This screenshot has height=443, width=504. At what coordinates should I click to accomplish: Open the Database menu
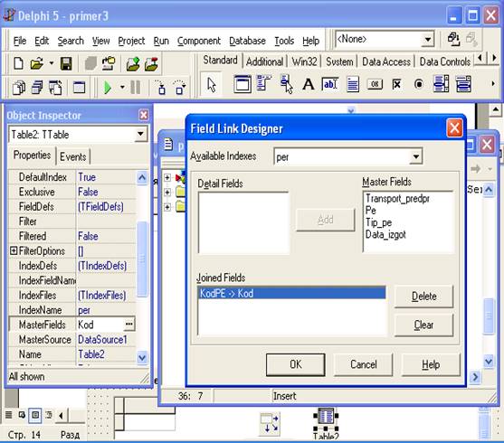pyautogui.click(x=247, y=41)
